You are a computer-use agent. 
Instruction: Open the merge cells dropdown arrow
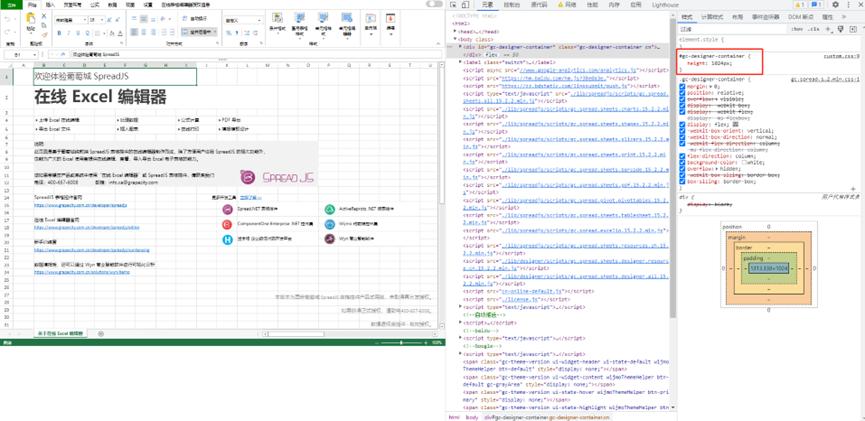[215, 33]
